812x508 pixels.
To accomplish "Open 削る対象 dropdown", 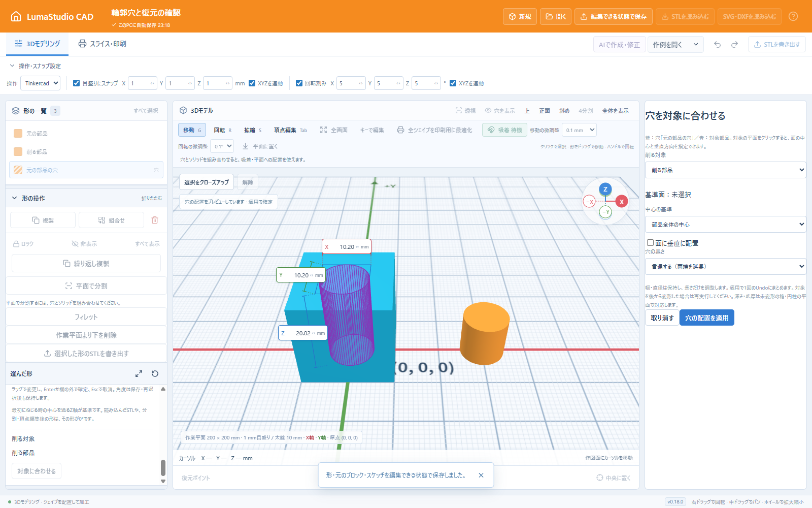I will click(726, 170).
